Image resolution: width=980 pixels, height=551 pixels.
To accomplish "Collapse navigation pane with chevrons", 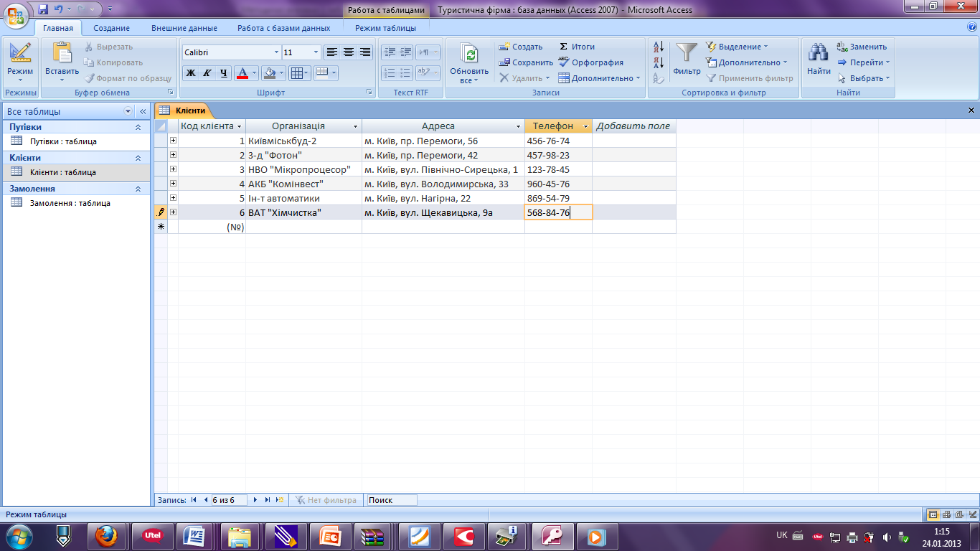I will [x=142, y=111].
